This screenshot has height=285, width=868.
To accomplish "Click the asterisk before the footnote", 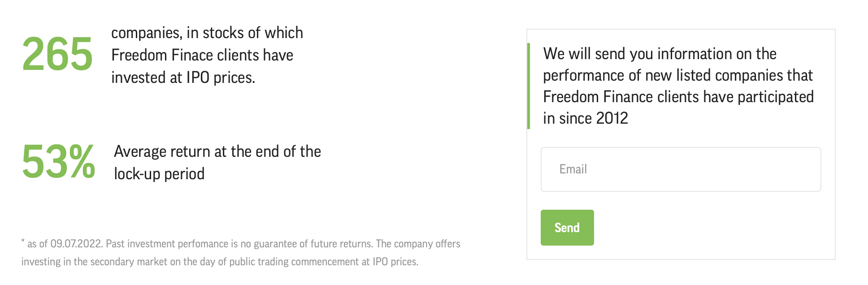I will (x=23, y=242).
